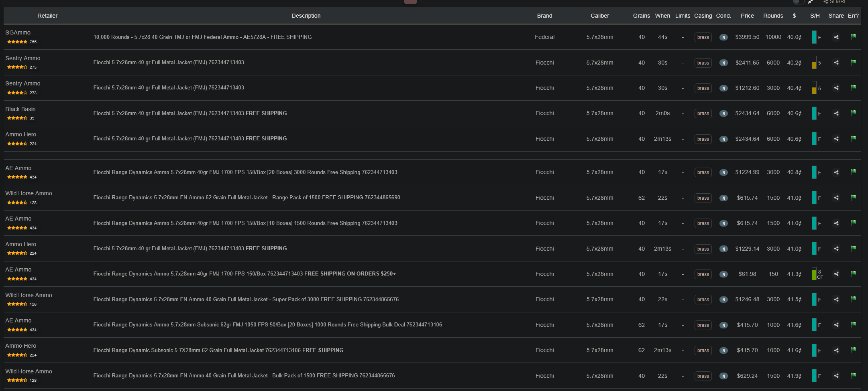The width and height of the screenshot is (868, 391).
Task: Click the brass tag in Ammo Hero $415.70 row
Action: [x=703, y=350]
